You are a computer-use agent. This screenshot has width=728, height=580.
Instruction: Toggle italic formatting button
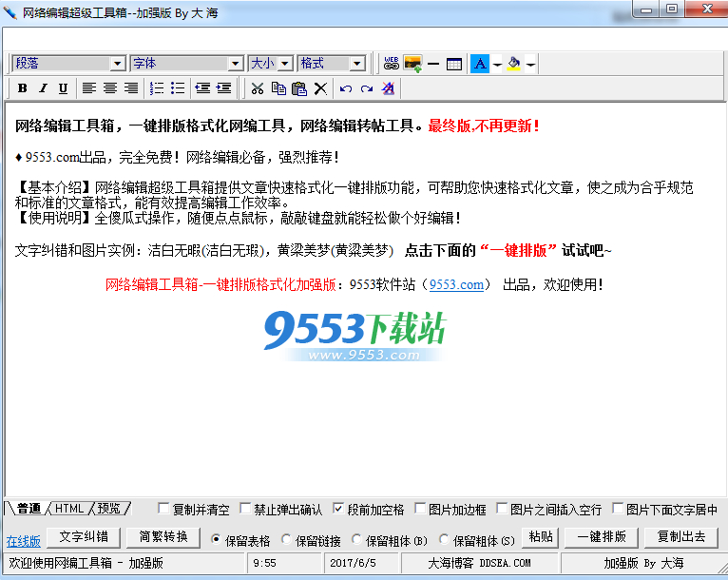43,88
